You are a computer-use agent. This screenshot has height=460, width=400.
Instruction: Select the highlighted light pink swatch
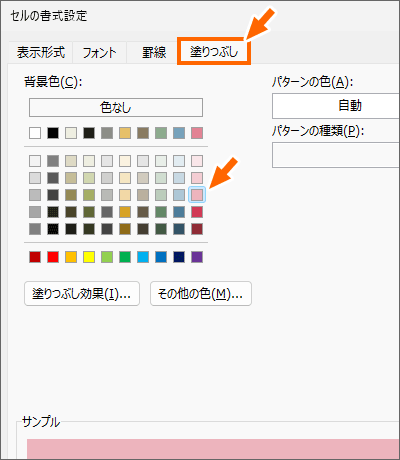[197, 195]
